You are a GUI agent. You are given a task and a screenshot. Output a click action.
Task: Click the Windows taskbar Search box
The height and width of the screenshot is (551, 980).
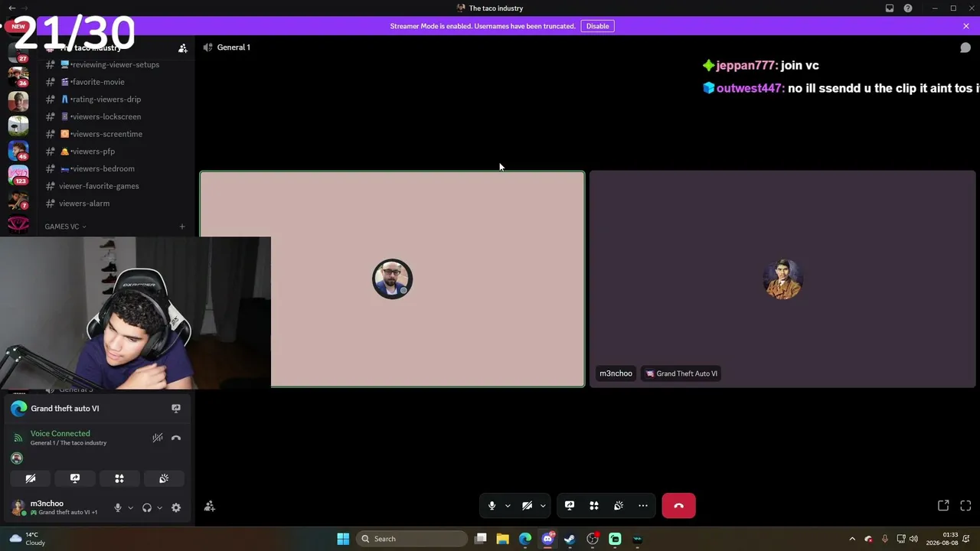[x=413, y=539]
